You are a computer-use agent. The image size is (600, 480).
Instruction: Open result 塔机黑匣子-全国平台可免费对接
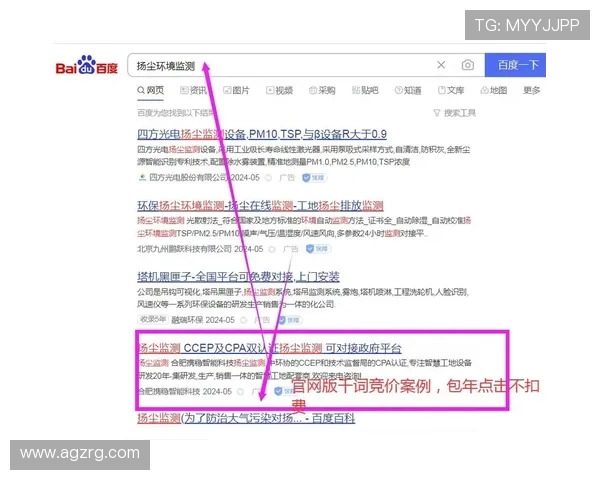click(238, 276)
